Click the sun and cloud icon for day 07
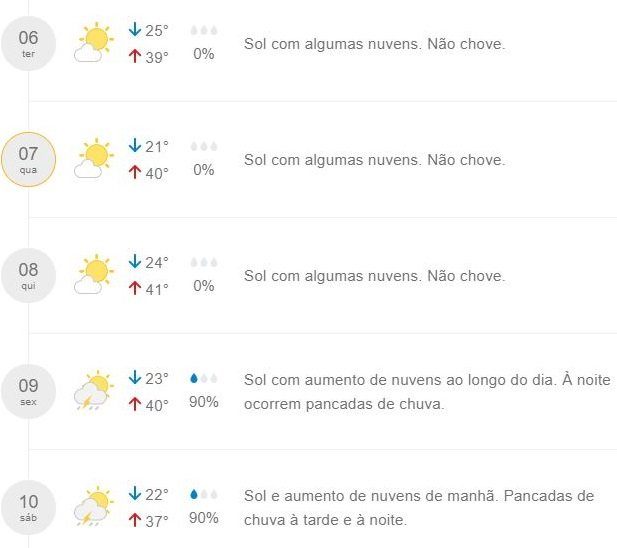Screen dimensions: 617x548 click(x=94, y=159)
